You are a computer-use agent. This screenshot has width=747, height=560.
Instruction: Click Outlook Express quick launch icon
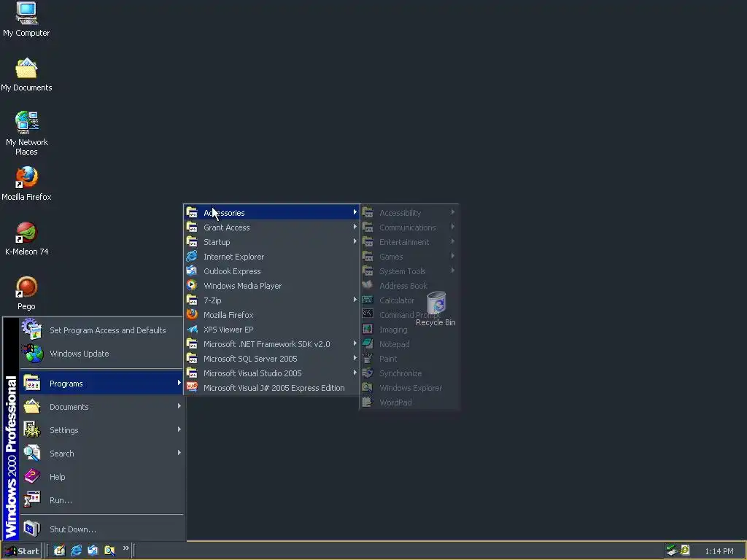pos(93,551)
